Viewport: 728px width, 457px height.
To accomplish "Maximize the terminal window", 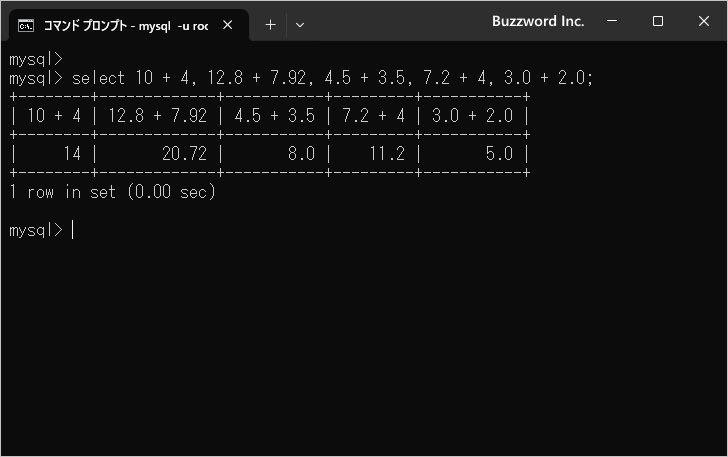I will (657, 21).
